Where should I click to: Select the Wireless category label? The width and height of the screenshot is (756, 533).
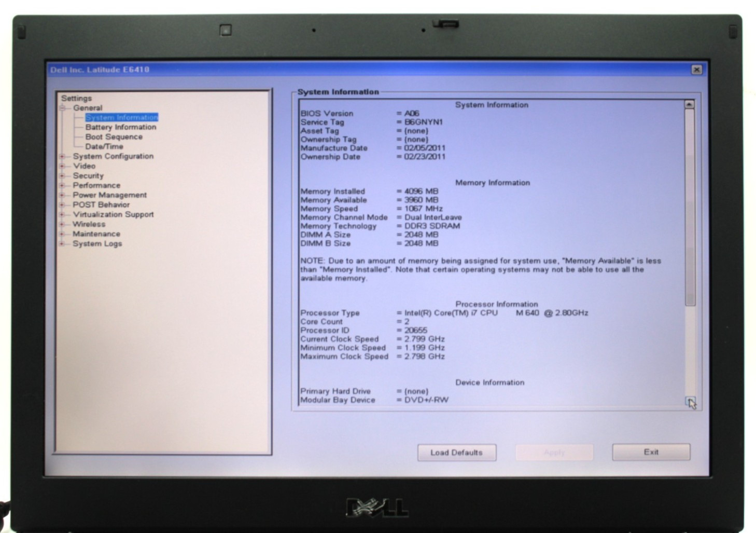(89, 224)
